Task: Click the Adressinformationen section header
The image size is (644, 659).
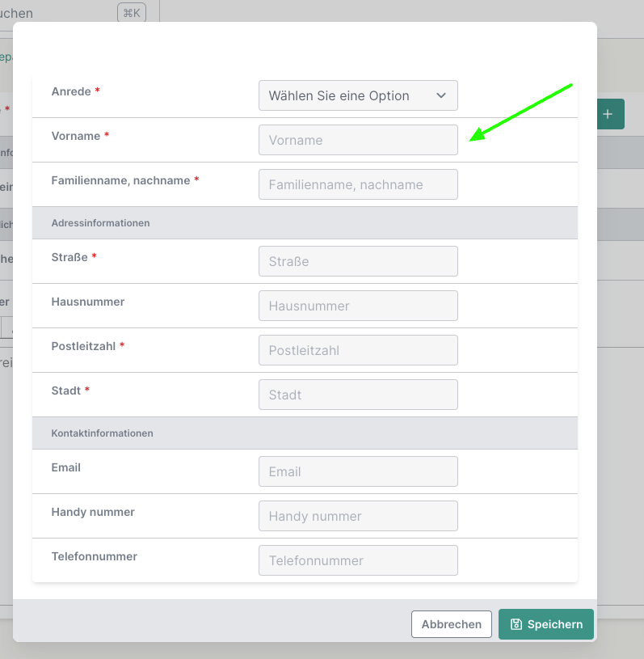Action: tap(100, 223)
